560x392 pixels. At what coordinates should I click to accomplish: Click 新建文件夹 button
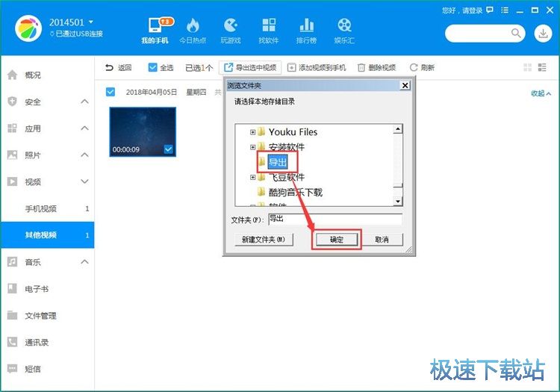(x=264, y=240)
